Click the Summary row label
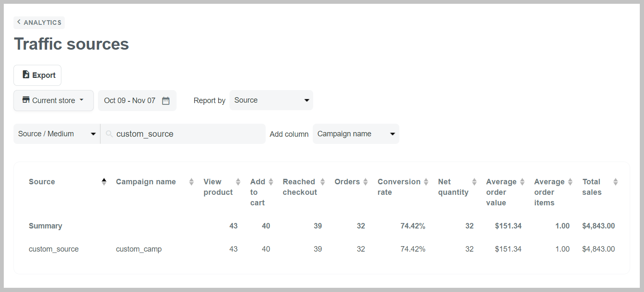644x292 pixels. [x=45, y=226]
